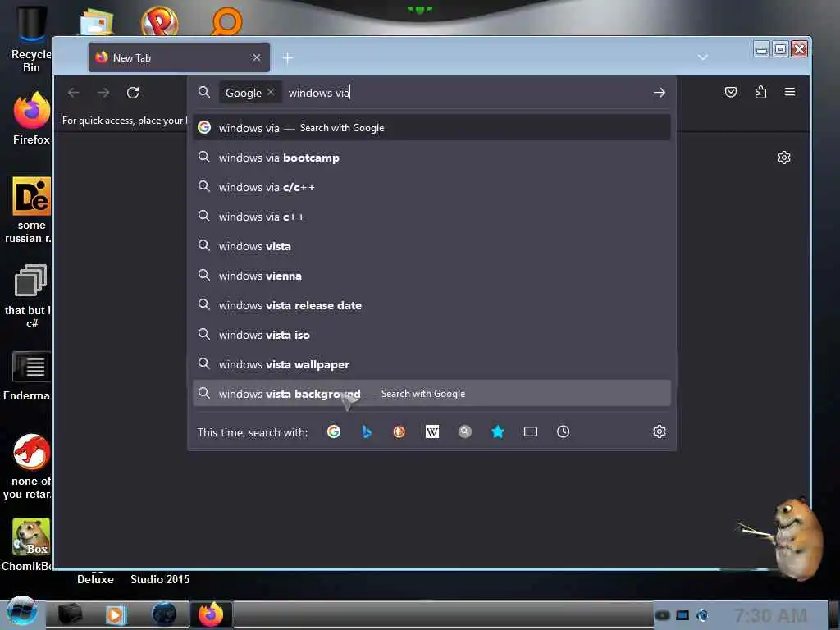840x630 pixels.
Task: Click the gray magnifier search engine icon
Action: pos(465,431)
